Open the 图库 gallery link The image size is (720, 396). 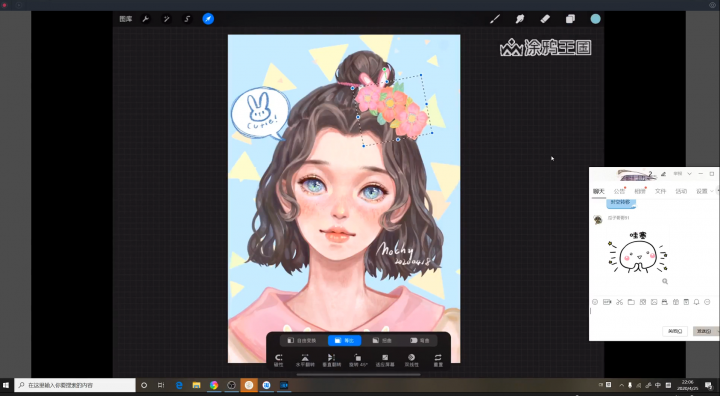point(125,19)
